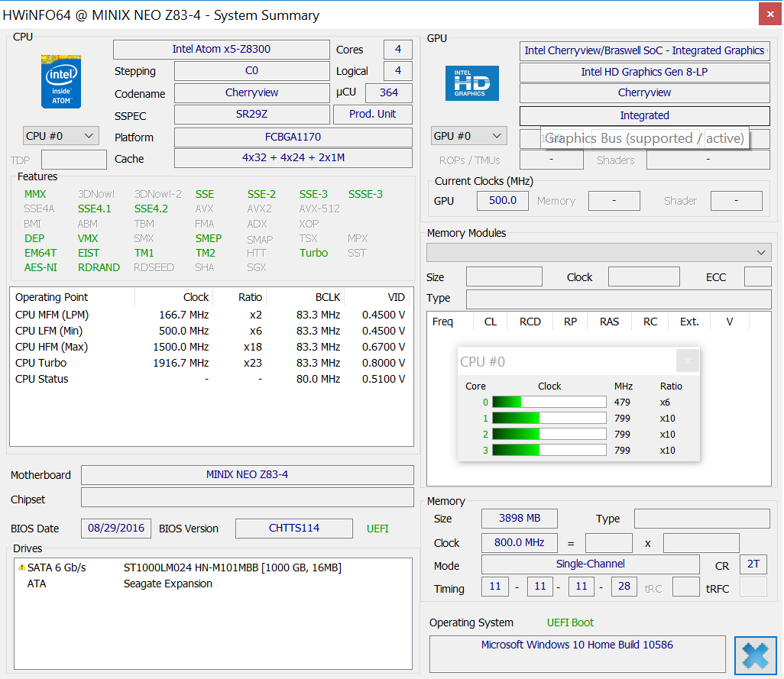Click the VMX feature label
This screenshot has width=784, height=679.
coord(88,238)
